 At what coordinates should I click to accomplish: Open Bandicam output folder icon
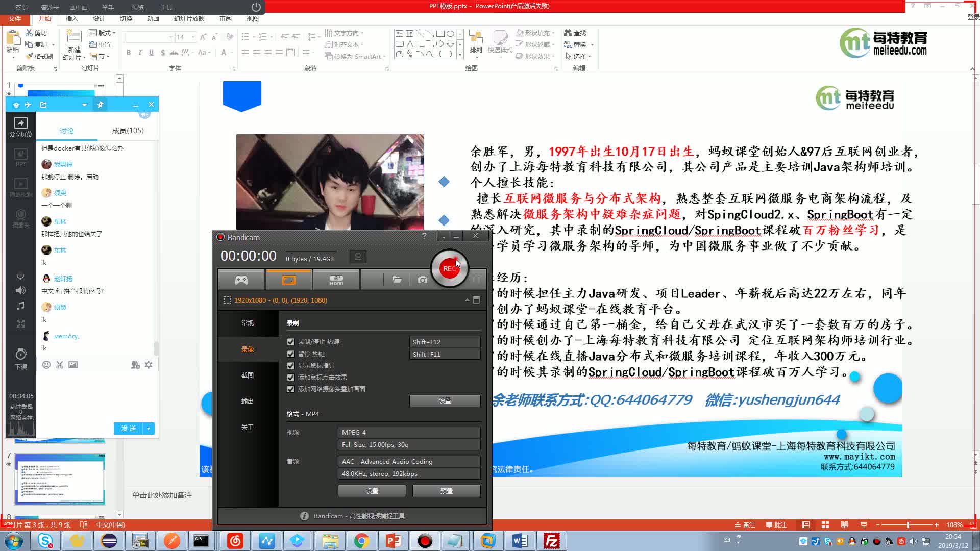[x=397, y=280]
